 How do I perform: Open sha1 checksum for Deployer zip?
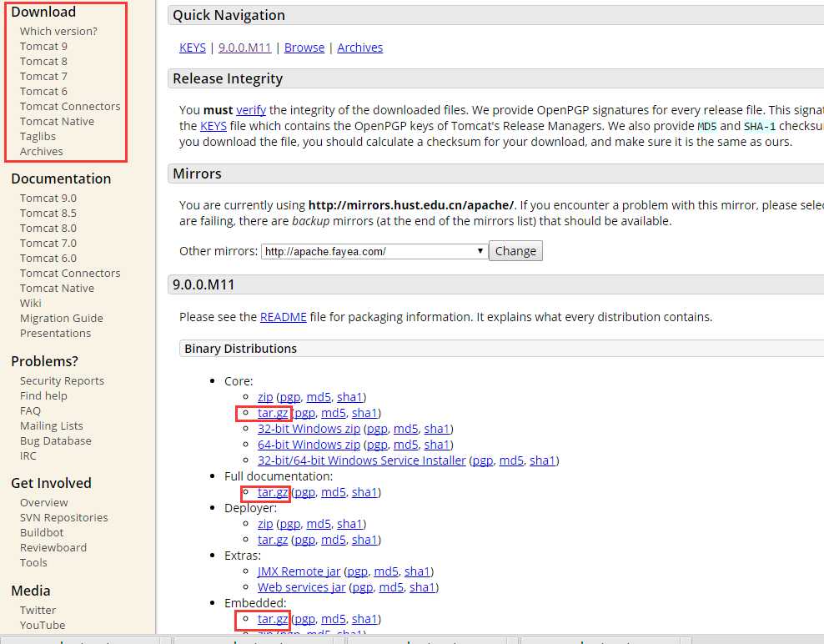(x=350, y=524)
